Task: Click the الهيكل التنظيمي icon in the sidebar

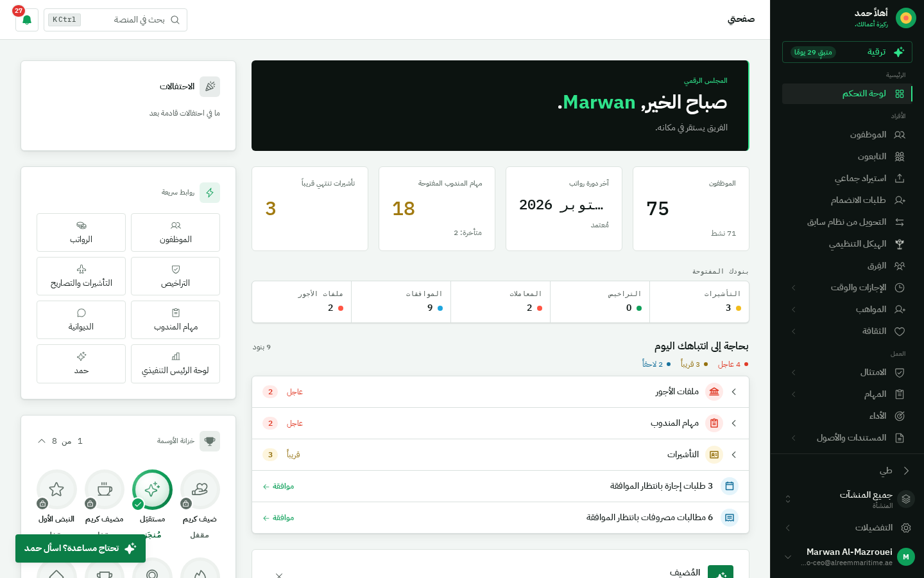Action: tap(900, 244)
